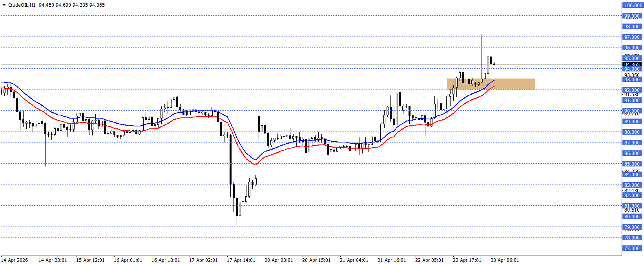Click the 17 Apr 14:01 time label

pyautogui.click(x=241, y=260)
